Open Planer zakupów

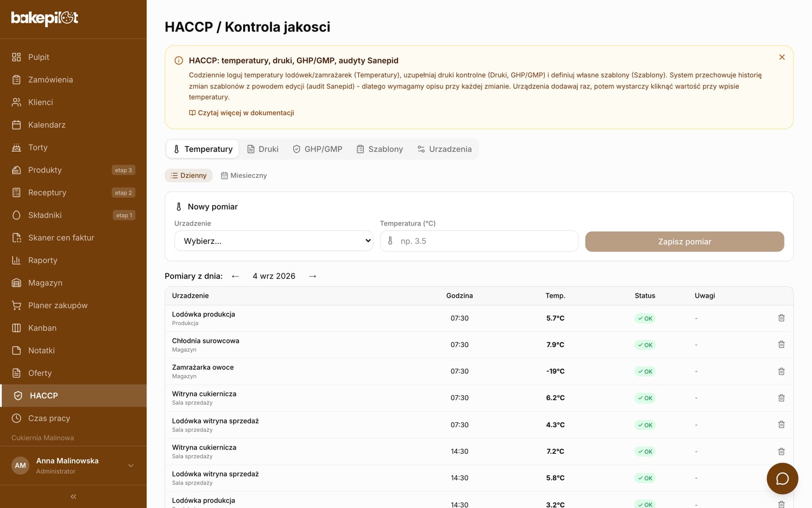73,305
